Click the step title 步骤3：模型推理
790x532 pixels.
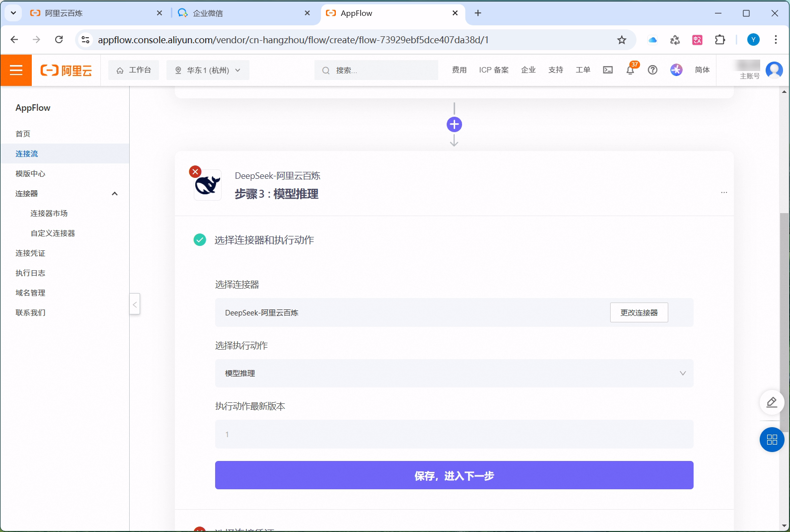click(276, 194)
